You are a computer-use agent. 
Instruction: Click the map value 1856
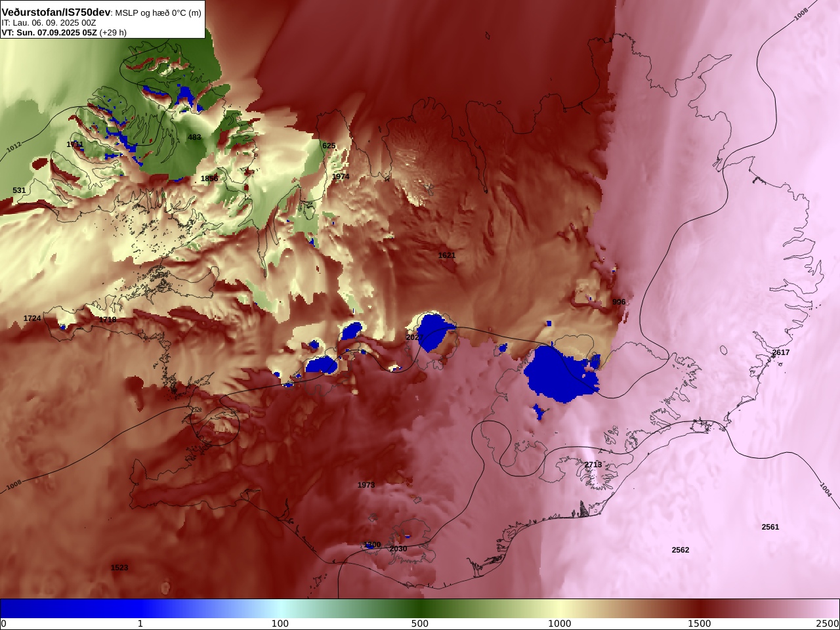pyautogui.click(x=209, y=178)
